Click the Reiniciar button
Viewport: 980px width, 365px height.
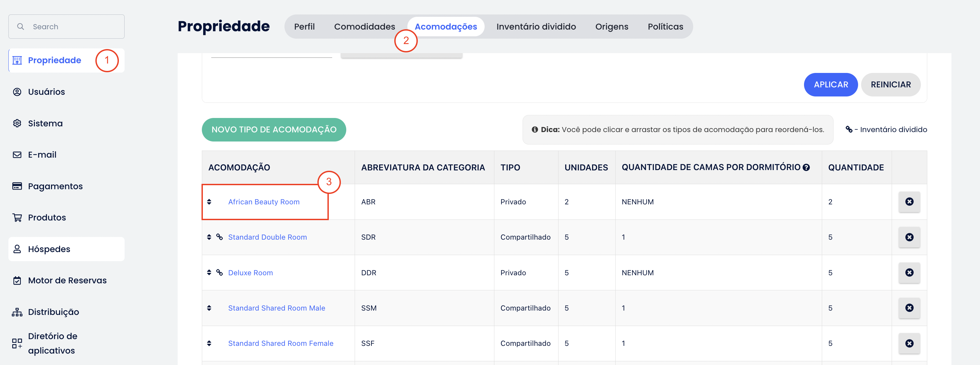click(890, 84)
